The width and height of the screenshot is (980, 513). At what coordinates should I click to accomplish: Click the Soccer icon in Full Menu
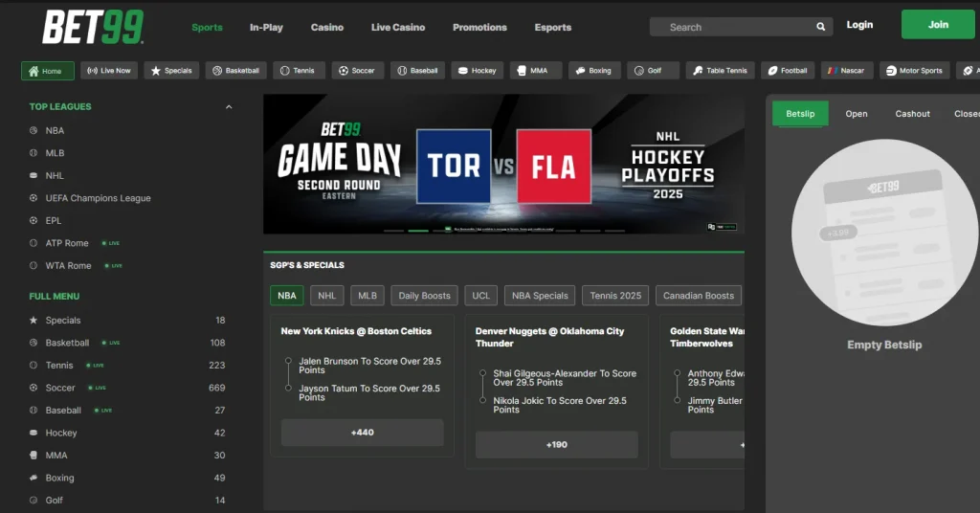coord(33,388)
